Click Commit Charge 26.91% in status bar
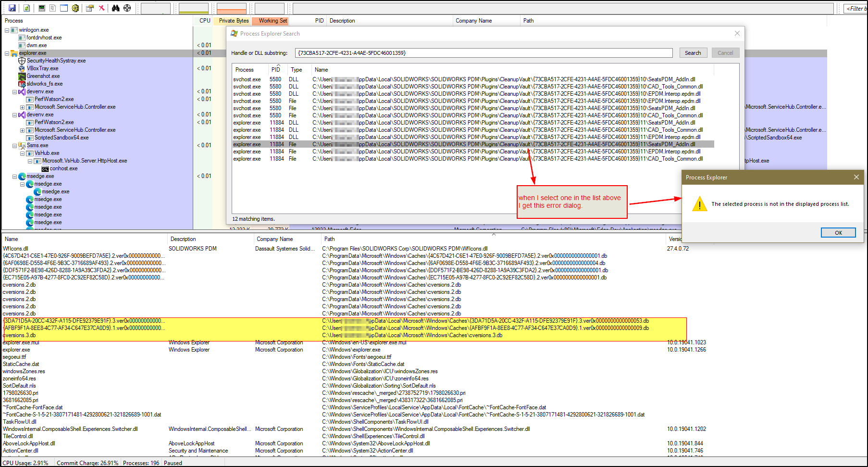The height and width of the screenshot is (467, 868). point(87,463)
